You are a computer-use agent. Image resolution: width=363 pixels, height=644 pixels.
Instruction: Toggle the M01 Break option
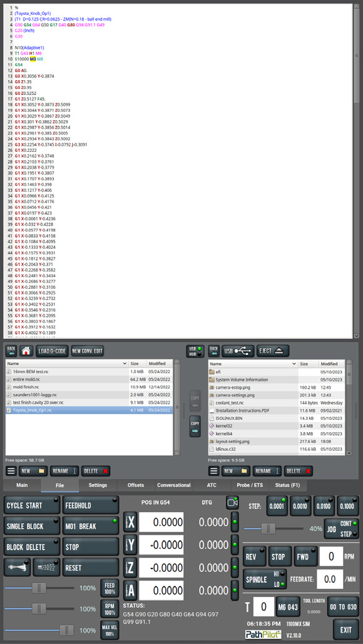[x=91, y=526]
